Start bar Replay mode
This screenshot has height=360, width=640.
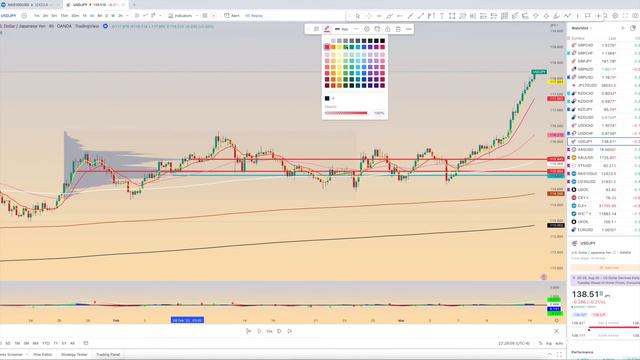254,16
